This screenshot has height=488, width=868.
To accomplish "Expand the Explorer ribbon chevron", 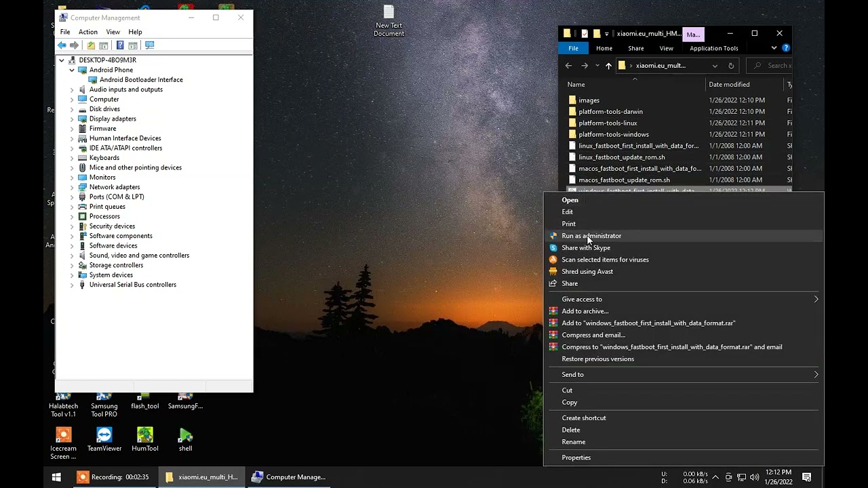I will (x=774, y=48).
